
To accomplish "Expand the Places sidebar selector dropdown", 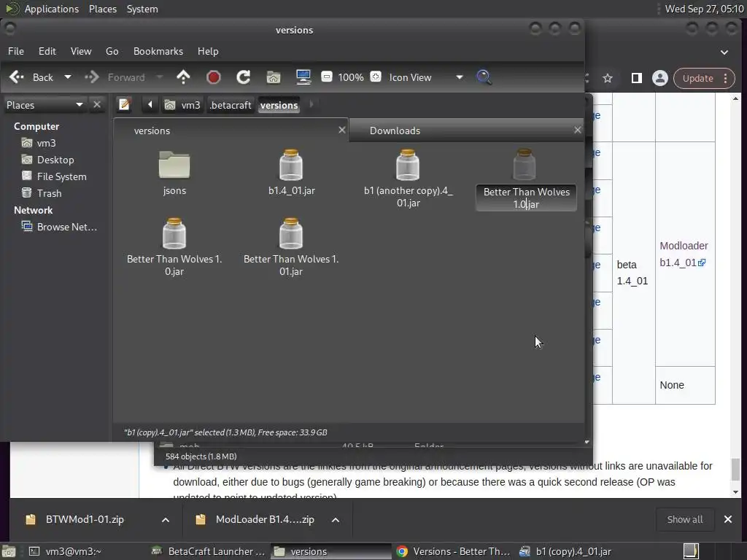I will pyautogui.click(x=44, y=105).
